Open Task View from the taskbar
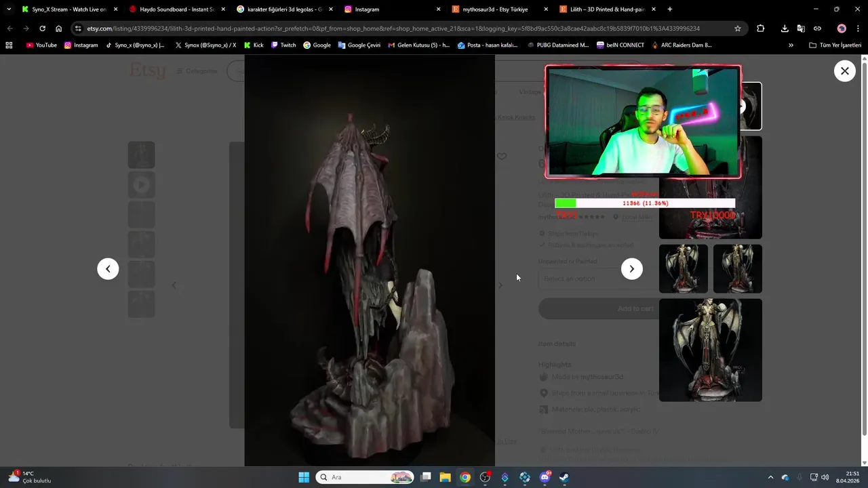 coord(426,477)
